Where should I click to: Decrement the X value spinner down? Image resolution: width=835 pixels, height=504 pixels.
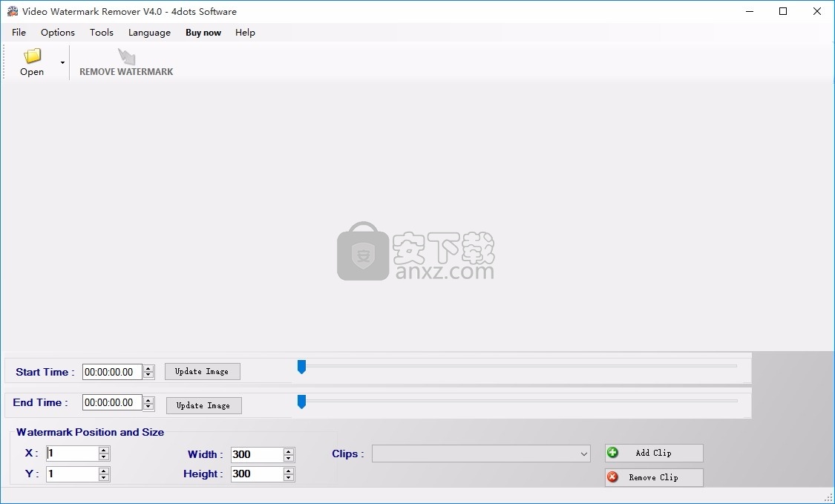click(x=104, y=457)
